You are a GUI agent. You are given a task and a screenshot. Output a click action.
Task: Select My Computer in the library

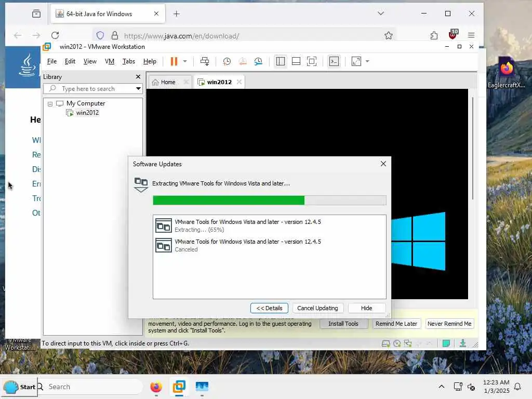[86, 103]
